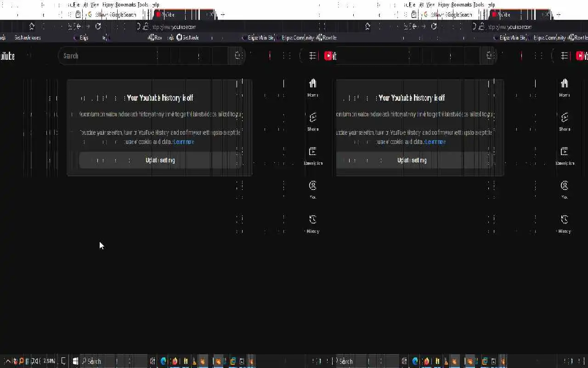Open the Windows Start menu
The height and width of the screenshot is (368, 588).
click(75, 361)
